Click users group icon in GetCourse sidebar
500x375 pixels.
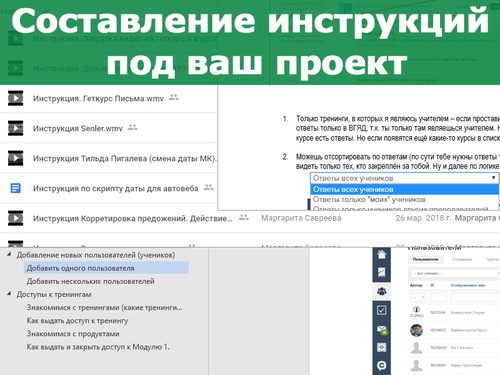click(x=382, y=291)
